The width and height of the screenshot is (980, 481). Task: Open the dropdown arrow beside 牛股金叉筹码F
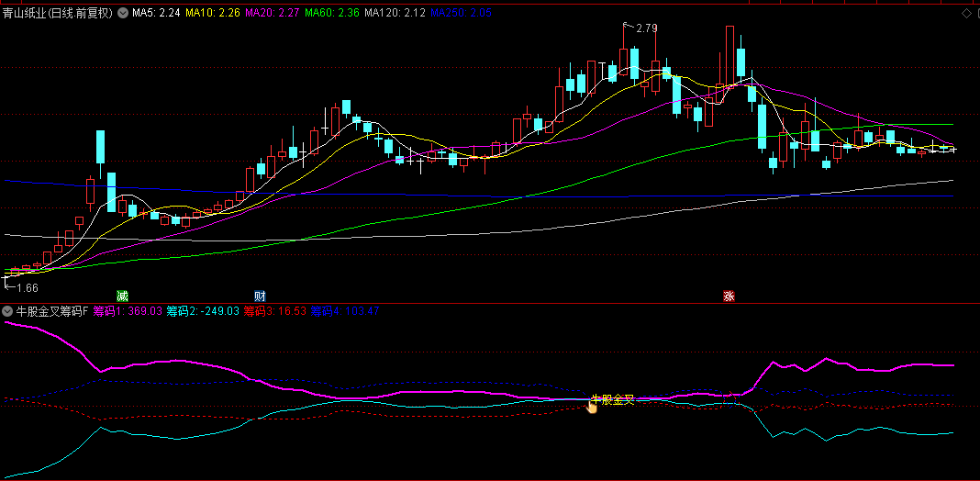[x=7, y=311]
